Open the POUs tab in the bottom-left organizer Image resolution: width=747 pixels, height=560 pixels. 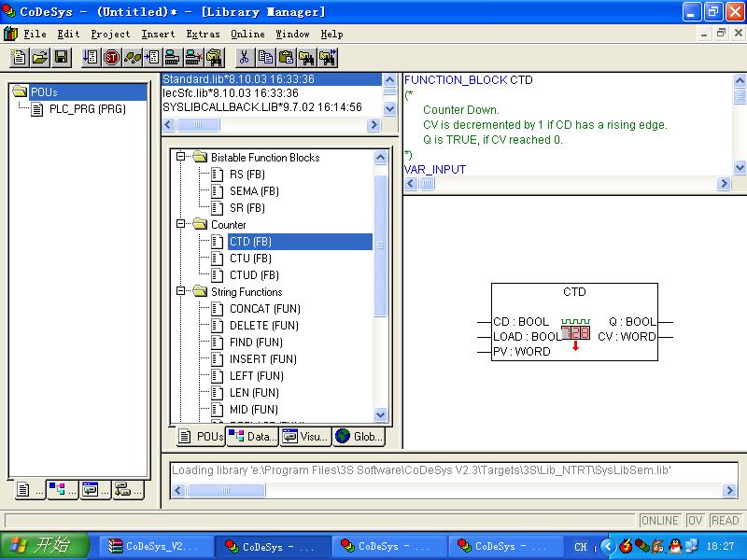(28, 490)
